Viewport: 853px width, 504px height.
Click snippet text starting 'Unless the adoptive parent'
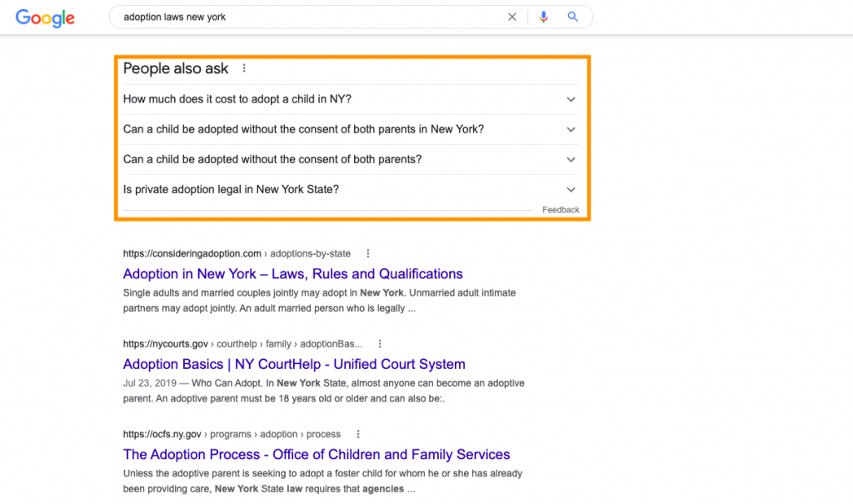click(322, 482)
